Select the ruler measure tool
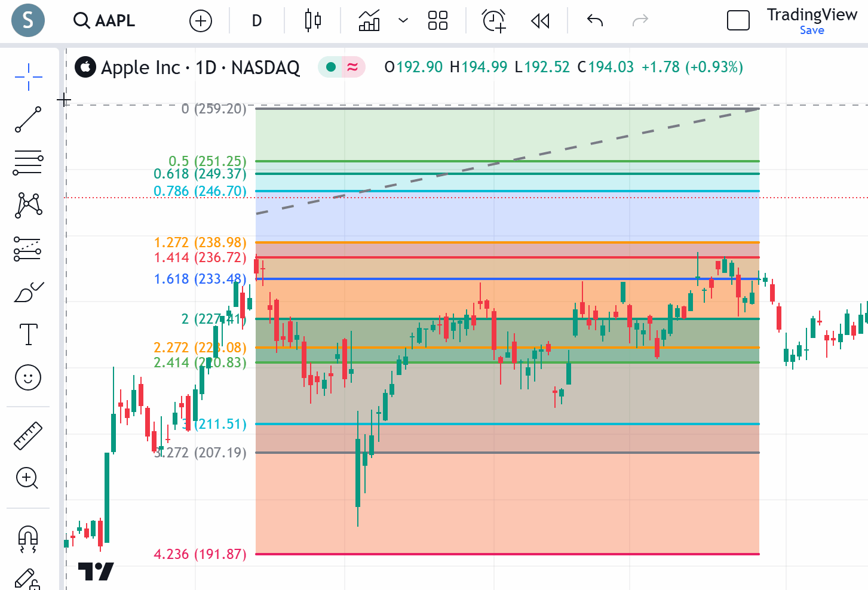The image size is (868, 590). pos(28,436)
